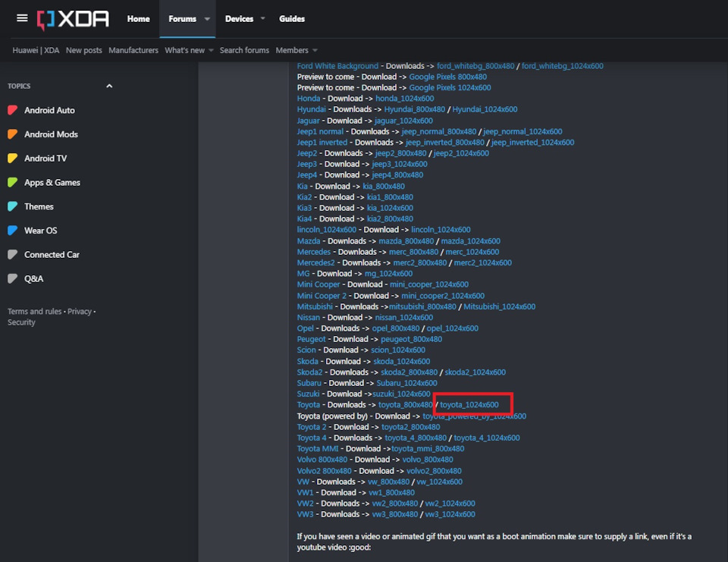Expand the Members dropdown arrow

pyautogui.click(x=315, y=50)
